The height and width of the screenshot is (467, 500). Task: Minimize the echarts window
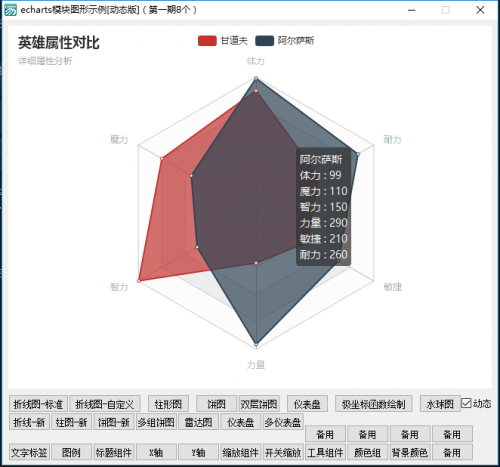(412, 10)
